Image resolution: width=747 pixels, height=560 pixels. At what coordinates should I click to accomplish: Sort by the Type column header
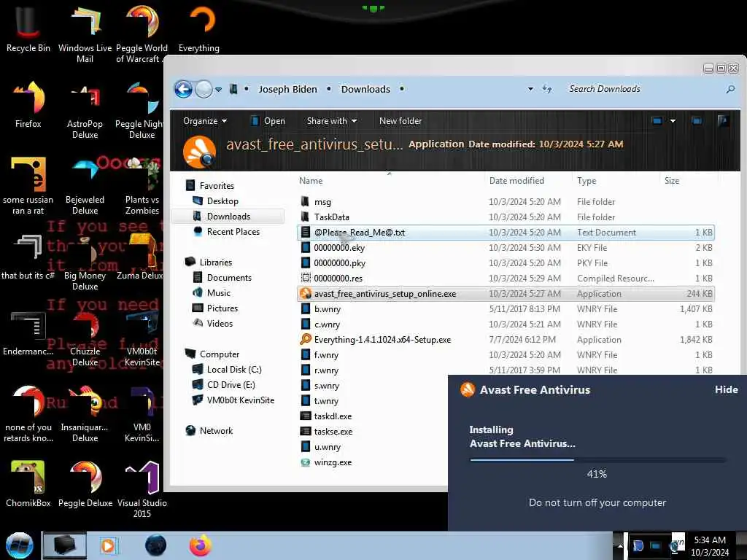(x=587, y=181)
